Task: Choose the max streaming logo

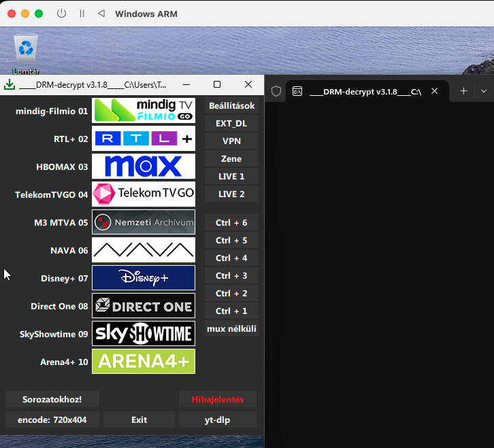Action: tap(144, 167)
